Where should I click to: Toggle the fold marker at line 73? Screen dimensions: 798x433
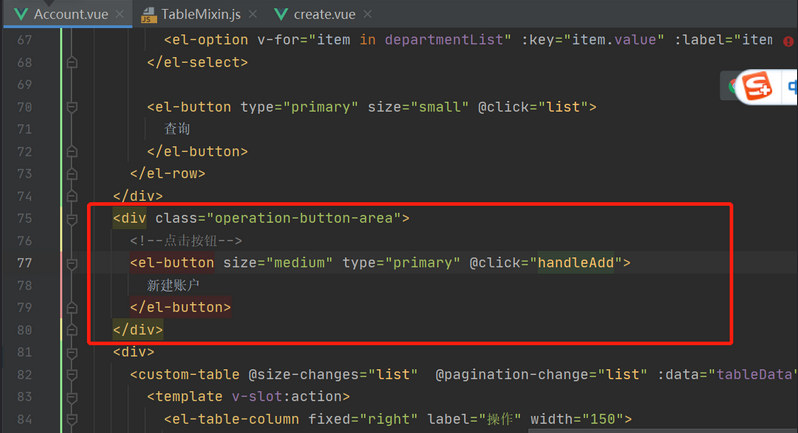pyautogui.click(x=72, y=174)
